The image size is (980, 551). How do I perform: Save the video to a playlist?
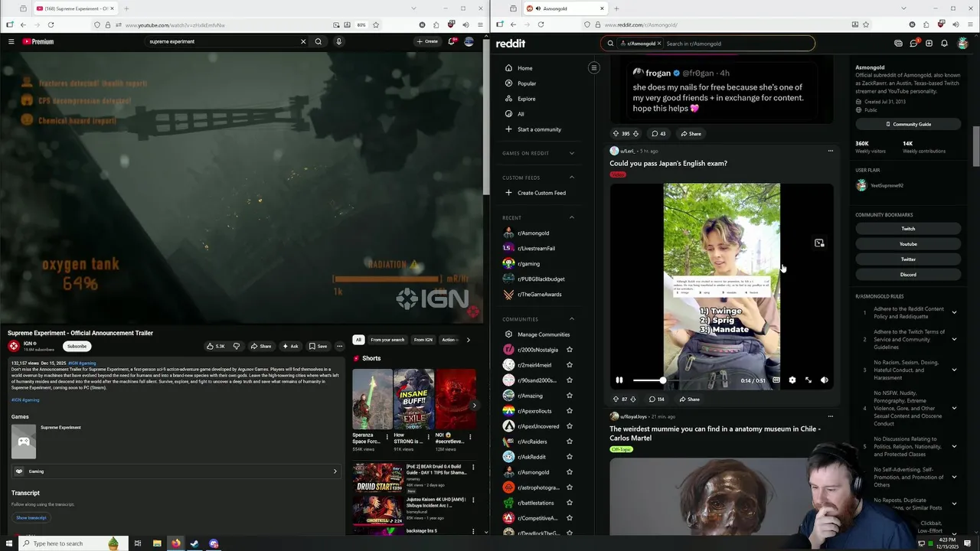point(318,346)
